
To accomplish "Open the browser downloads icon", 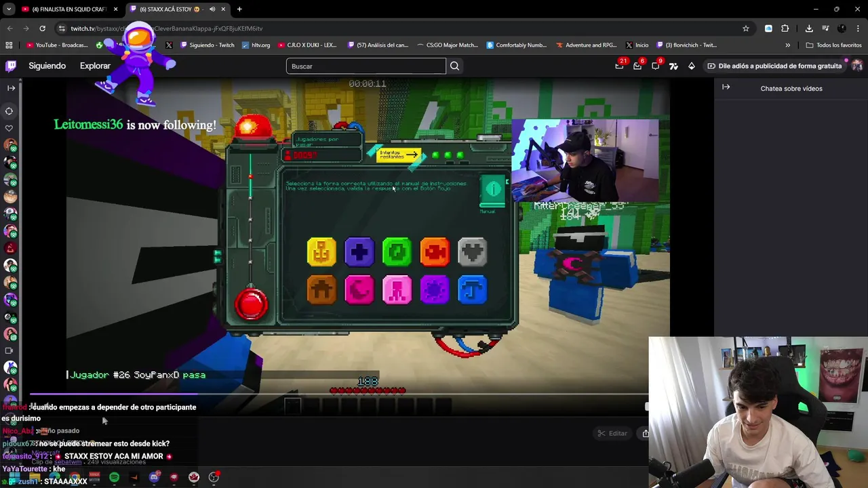I will click(809, 28).
